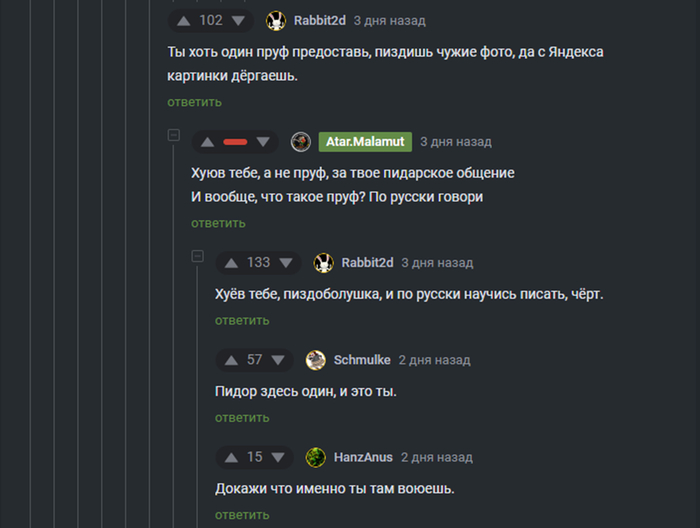The width and height of the screenshot is (700, 528).
Task: Upvote HanzAnus's comment rated 15
Action: [232, 457]
